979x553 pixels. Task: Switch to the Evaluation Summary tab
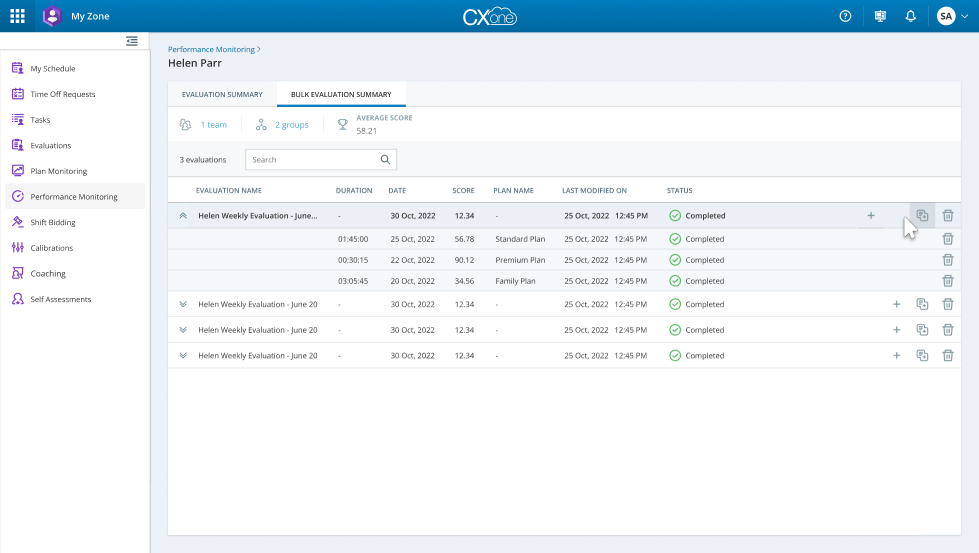coord(222,94)
